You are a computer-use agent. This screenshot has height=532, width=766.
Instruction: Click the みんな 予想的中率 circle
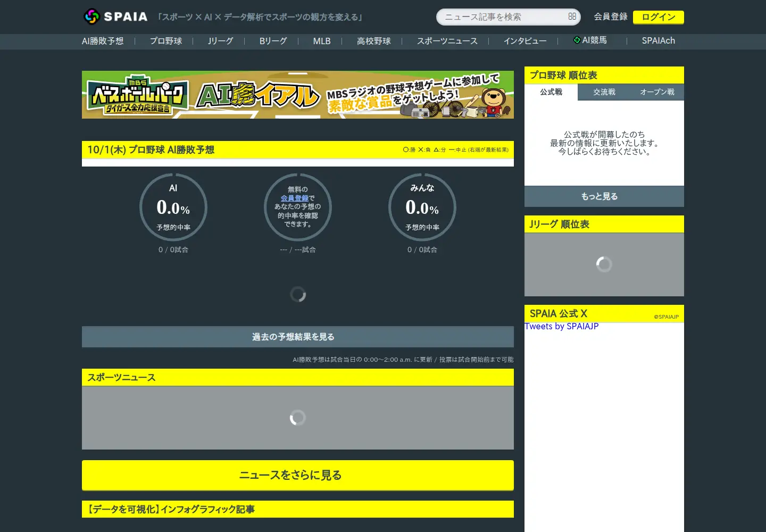(422, 207)
